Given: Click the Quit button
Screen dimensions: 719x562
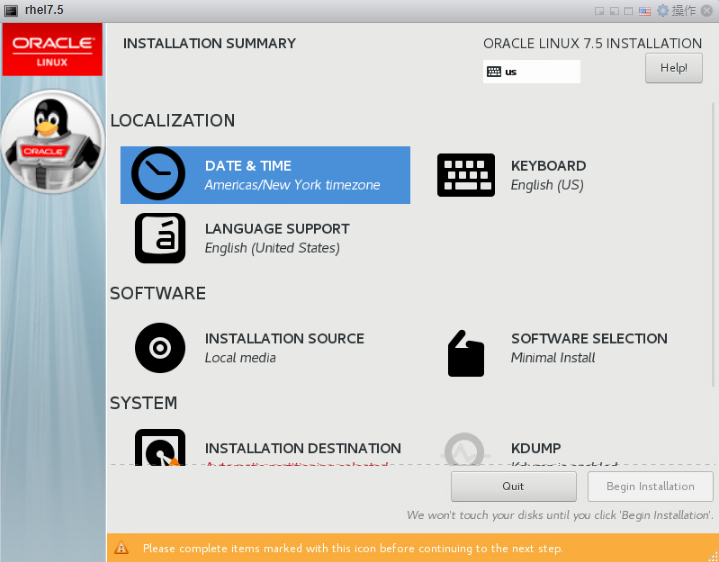Looking at the screenshot, I should click(514, 486).
